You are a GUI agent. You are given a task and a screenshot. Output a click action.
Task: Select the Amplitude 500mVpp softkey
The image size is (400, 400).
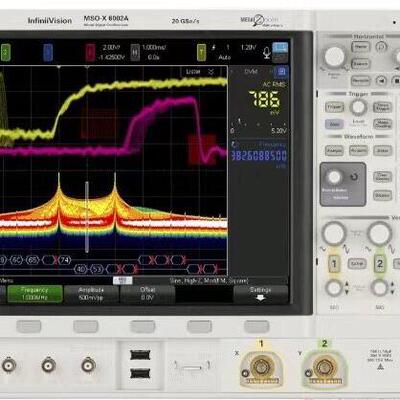91,294
